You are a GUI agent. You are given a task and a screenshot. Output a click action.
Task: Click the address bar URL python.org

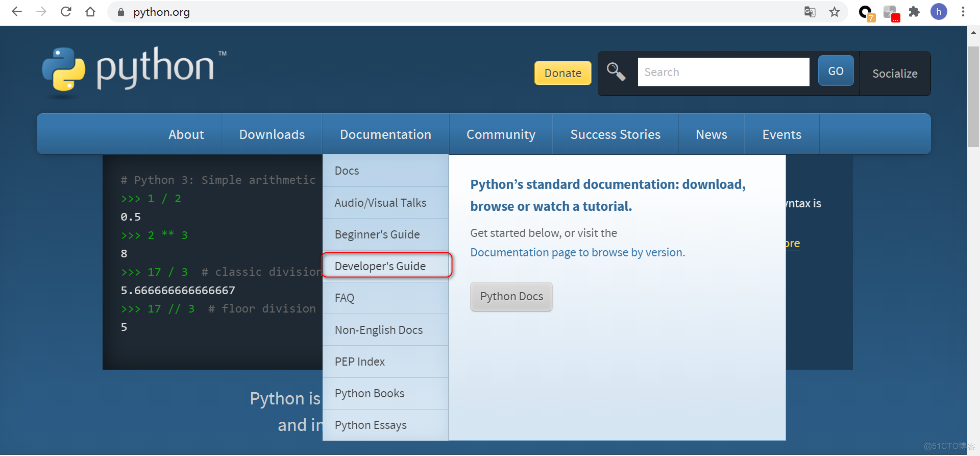(x=161, y=12)
